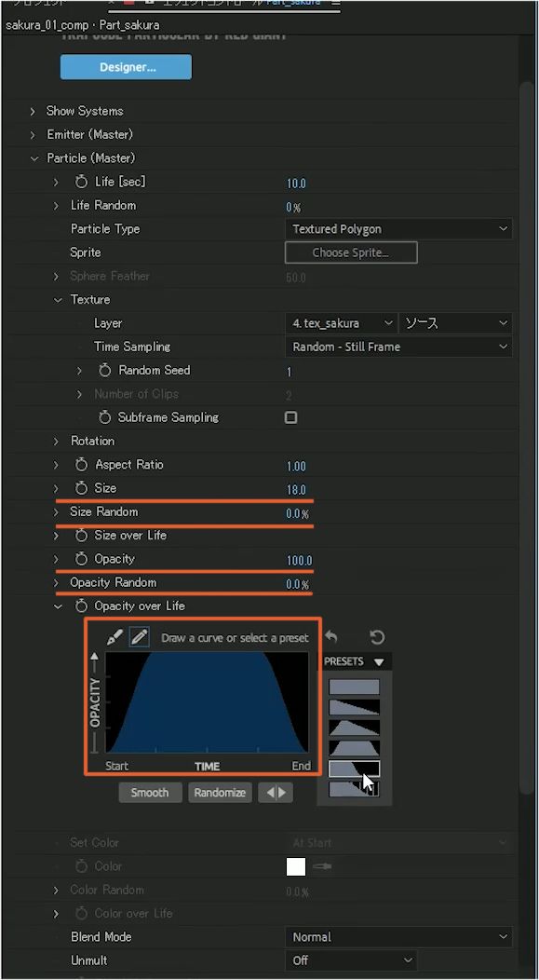Viewport: 539px width, 980px height.
Task: Select the brush curve drawing tool
Action: click(x=115, y=637)
